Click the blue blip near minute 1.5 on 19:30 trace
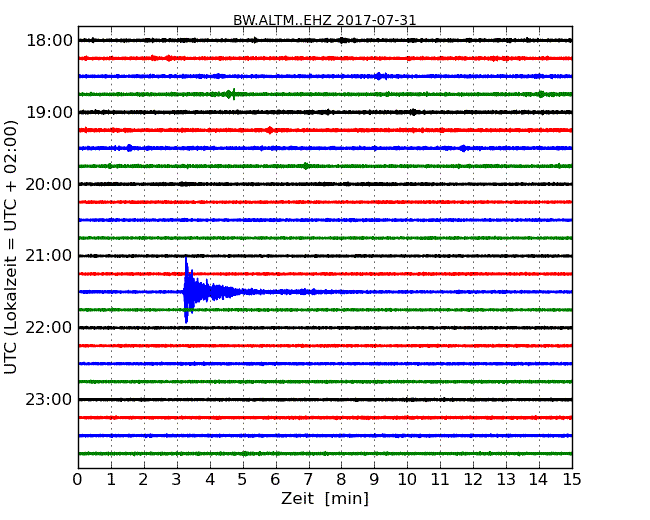The height and width of the screenshot is (520, 650). pos(129,148)
